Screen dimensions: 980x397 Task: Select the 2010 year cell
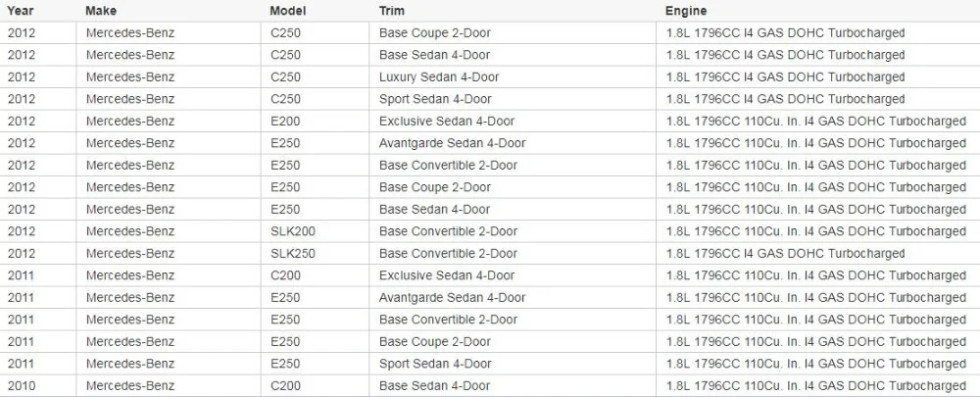click(38, 386)
